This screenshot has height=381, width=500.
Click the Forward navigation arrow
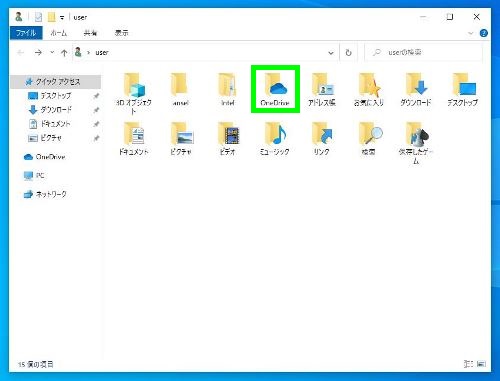[x=38, y=52]
